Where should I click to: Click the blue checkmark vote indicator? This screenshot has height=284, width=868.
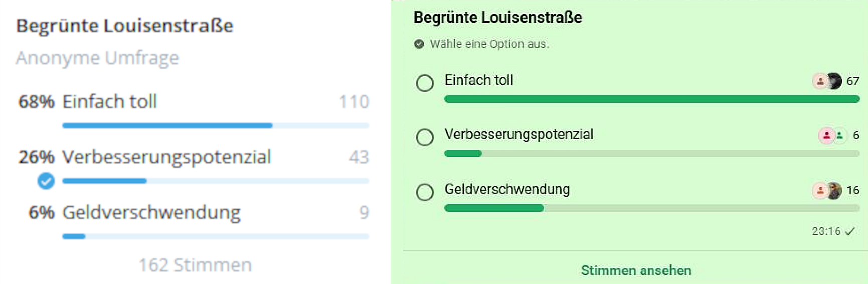click(46, 181)
